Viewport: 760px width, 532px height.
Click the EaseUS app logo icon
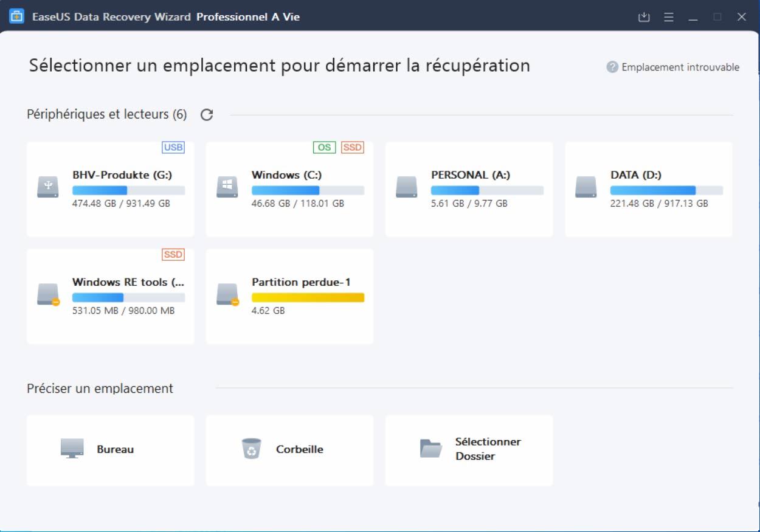tap(16, 16)
